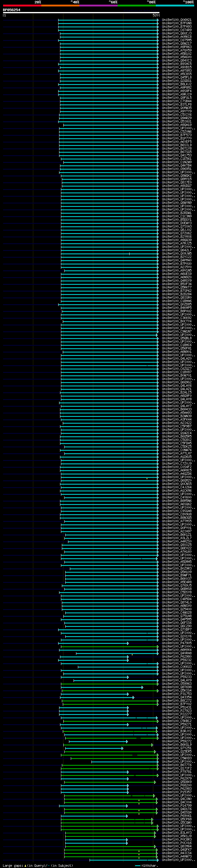
Task: Select the UniRef100_A8HVK4 label
Action: coord(177,650)
